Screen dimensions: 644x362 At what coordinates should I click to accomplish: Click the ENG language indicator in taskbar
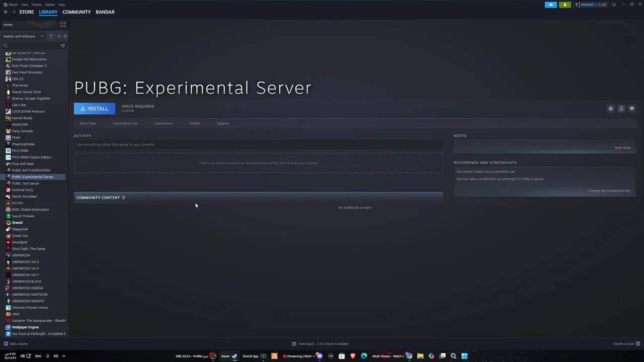pos(38,356)
